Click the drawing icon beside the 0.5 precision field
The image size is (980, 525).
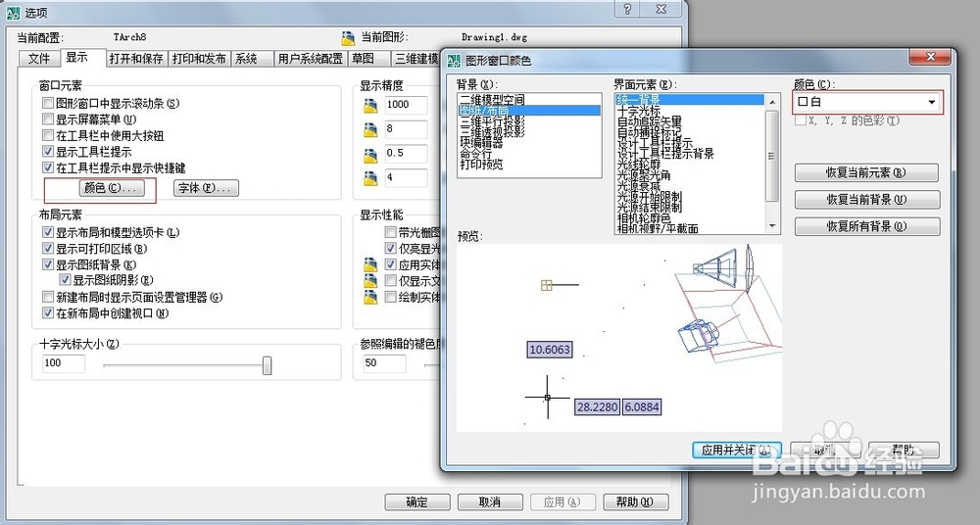370,155
